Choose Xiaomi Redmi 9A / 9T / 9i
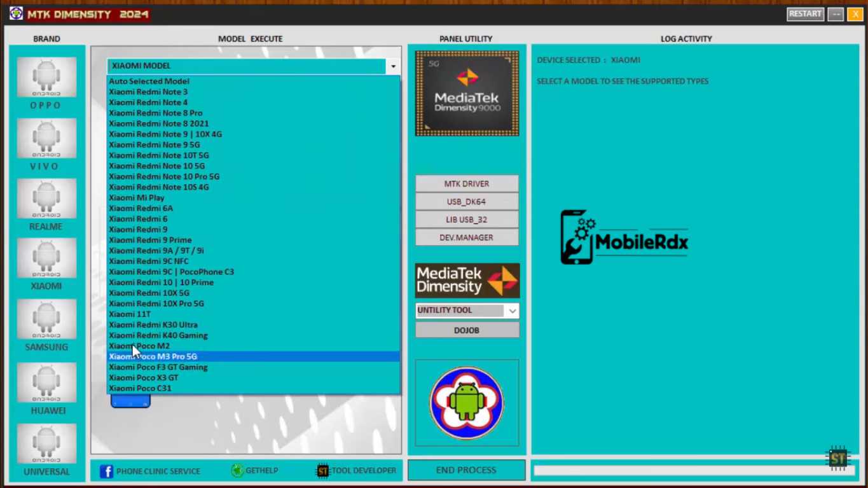 [253, 251]
